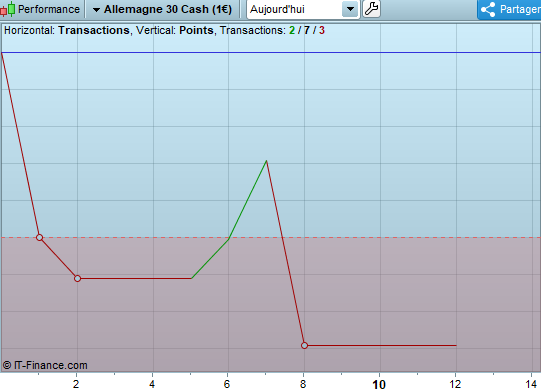The height and width of the screenshot is (389, 541).
Task: Open the Allemagne 30 Cash instrument dropdown
Action: click(162, 9)
